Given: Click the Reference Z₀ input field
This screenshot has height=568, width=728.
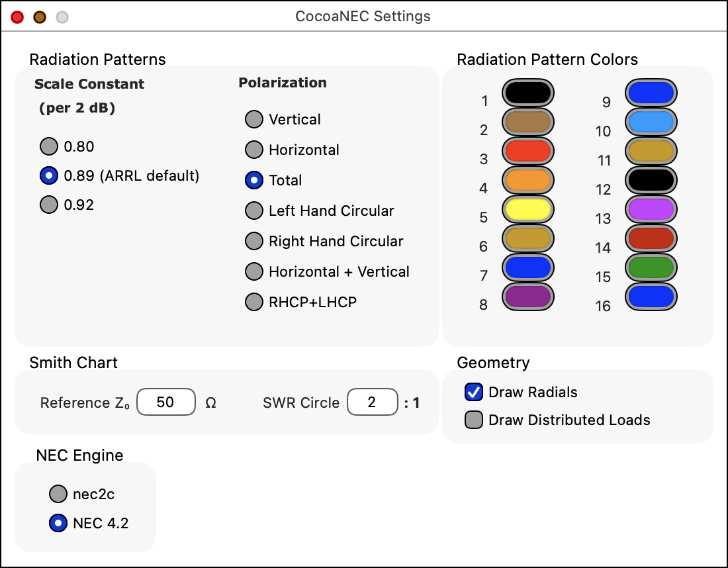Looking at the screenshot, I should 165,402.
